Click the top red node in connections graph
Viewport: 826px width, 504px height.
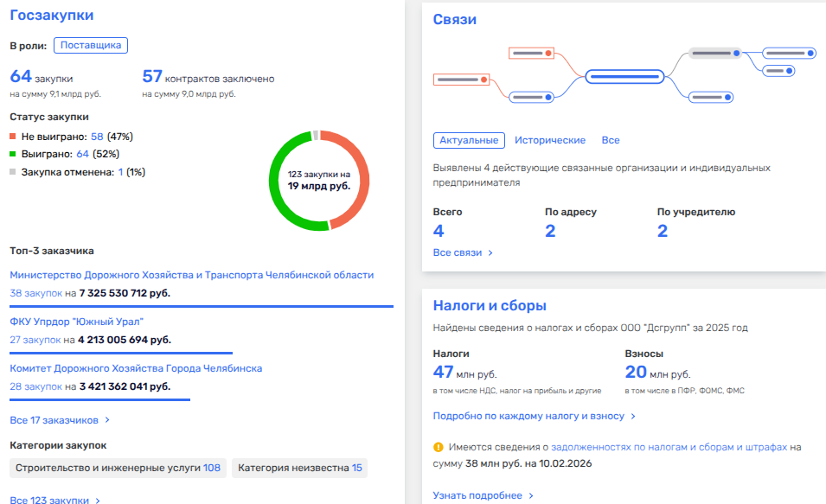click(x=531, y=54)
